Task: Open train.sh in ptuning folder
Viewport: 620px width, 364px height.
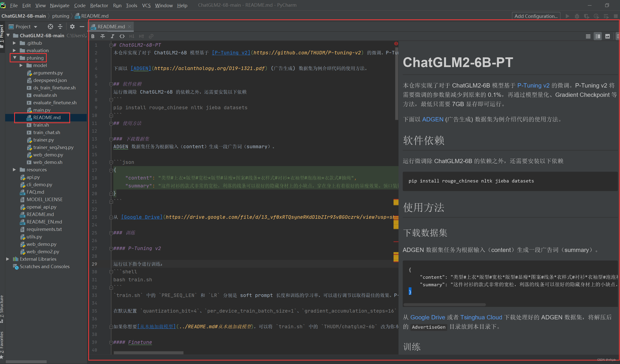Action: (41, 125)
